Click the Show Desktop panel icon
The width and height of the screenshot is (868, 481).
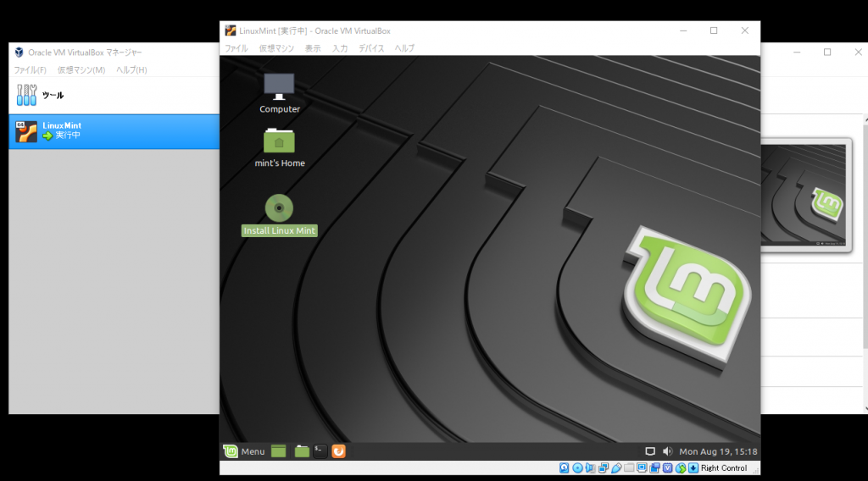[278, 451]
